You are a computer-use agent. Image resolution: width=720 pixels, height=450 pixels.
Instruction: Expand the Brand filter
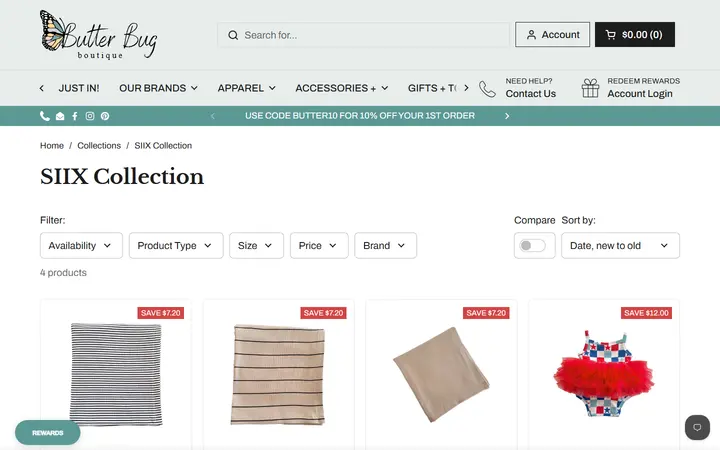385,246
